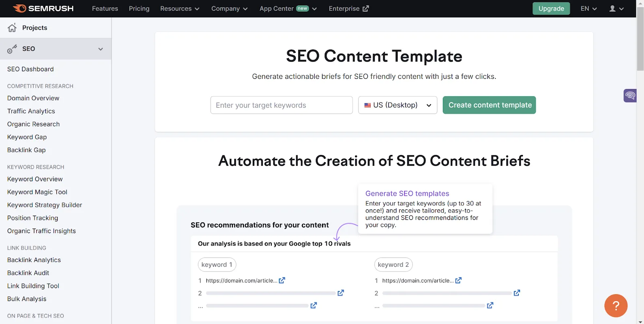Image resolution: width=644 pixels, height=324 pixels.
Task: Click ON PAGE & TECH SEO heading
Action: point(35,316)
